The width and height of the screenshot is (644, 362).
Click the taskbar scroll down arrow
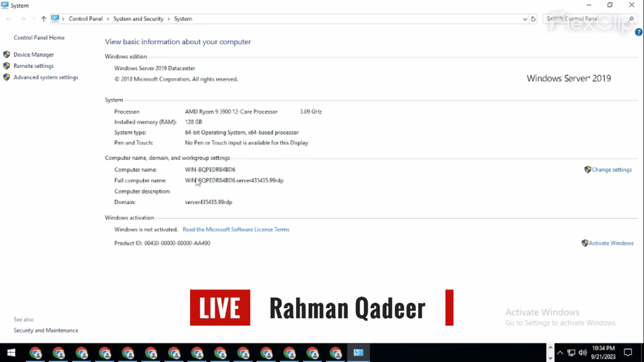[x=550, y=358]
